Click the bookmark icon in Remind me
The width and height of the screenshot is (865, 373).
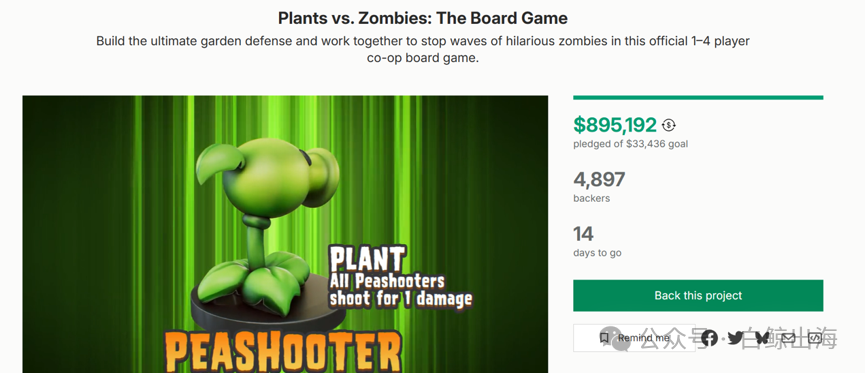pos(605,338)
